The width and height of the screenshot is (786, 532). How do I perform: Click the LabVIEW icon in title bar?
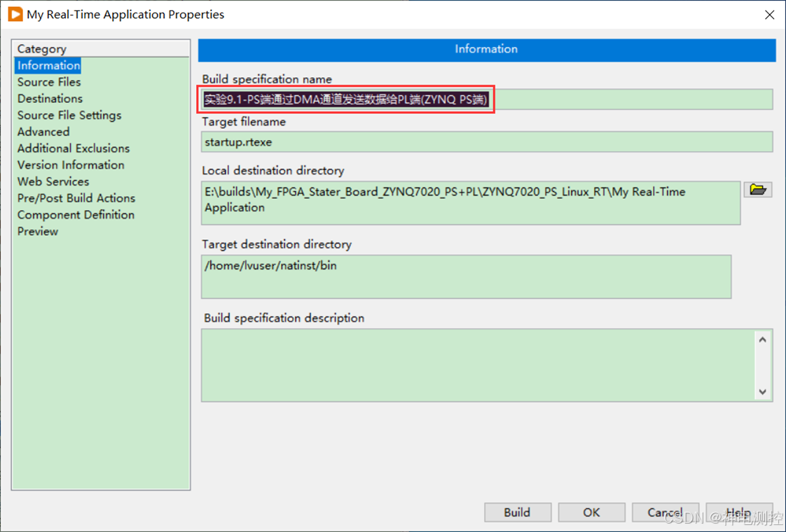coord(15,14)
